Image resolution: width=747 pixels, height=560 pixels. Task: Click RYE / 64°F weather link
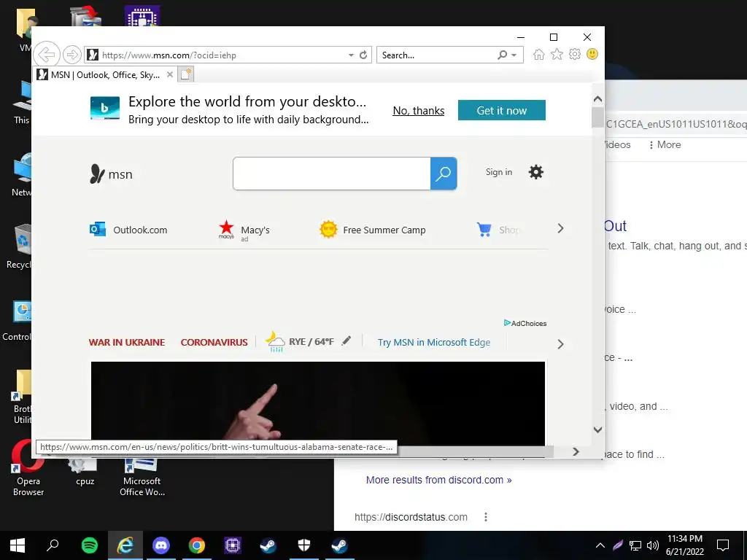(x=311, y=341)
